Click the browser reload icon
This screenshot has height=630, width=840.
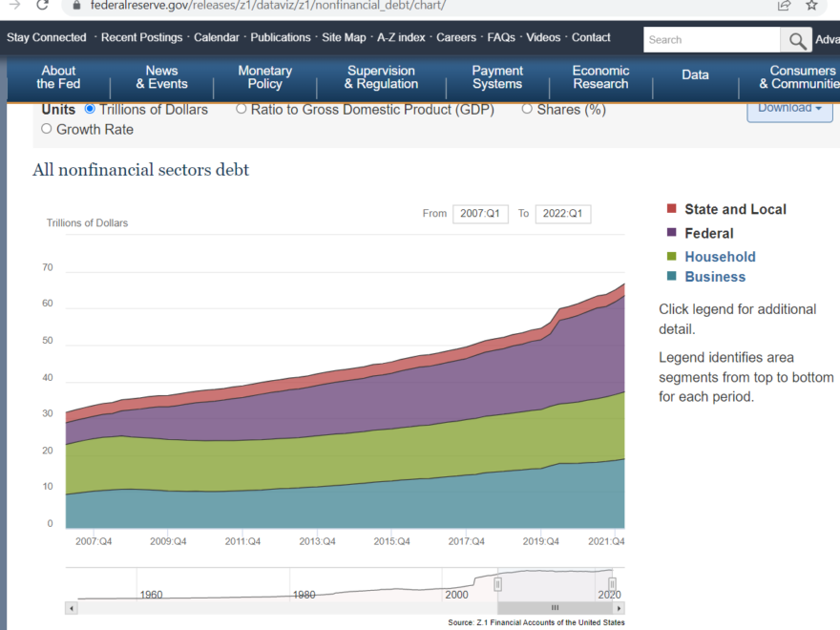click(x=42, y=5)
